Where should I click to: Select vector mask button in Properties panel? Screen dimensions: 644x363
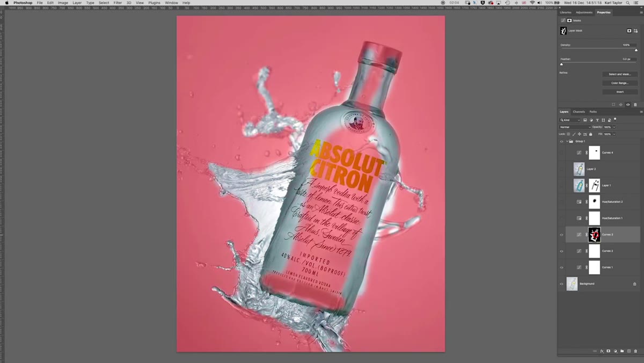coord(635,31)
